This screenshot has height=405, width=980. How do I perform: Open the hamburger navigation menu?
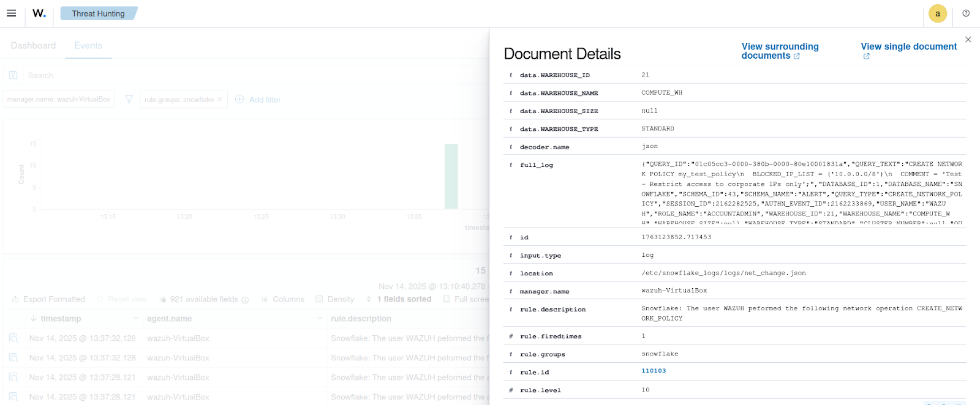pos(11,13)
